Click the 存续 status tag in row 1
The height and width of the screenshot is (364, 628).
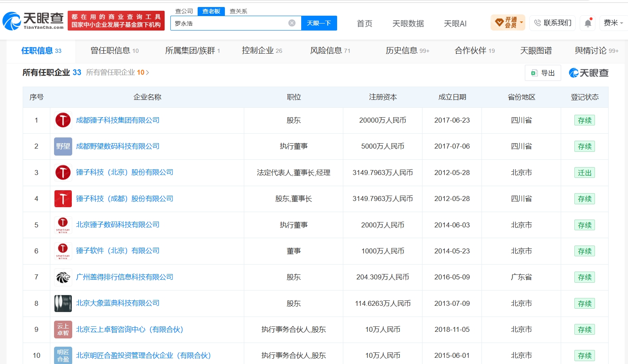pos(585,121)
